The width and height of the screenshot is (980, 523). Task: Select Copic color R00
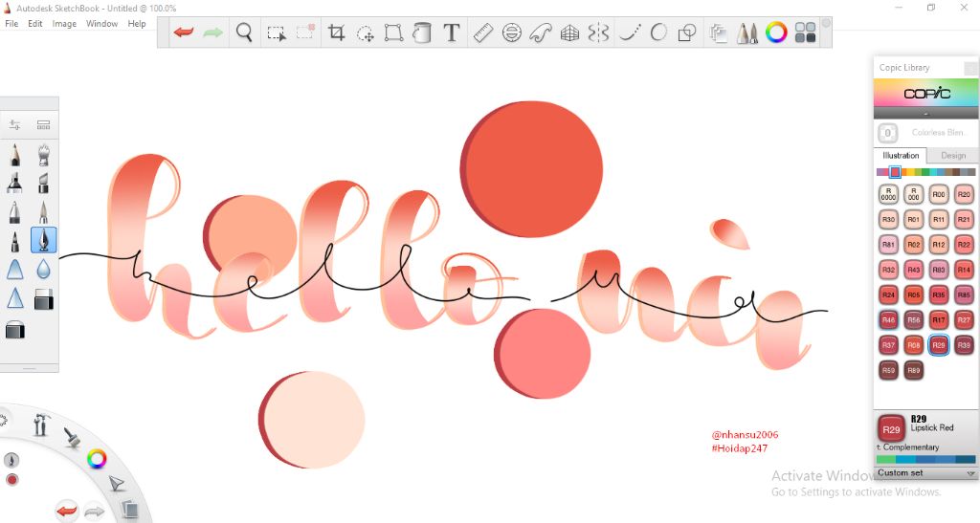coord(939,195)
